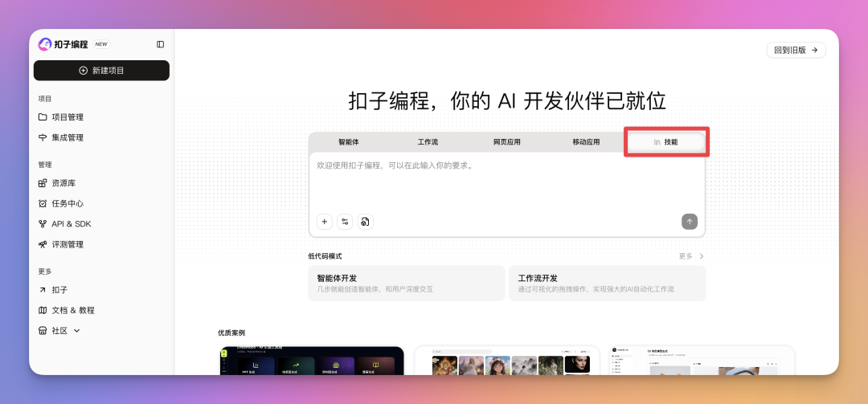Select the 技能 tab
The width and height of the screenshot is (868, 404).
click(x=666, y=142)
